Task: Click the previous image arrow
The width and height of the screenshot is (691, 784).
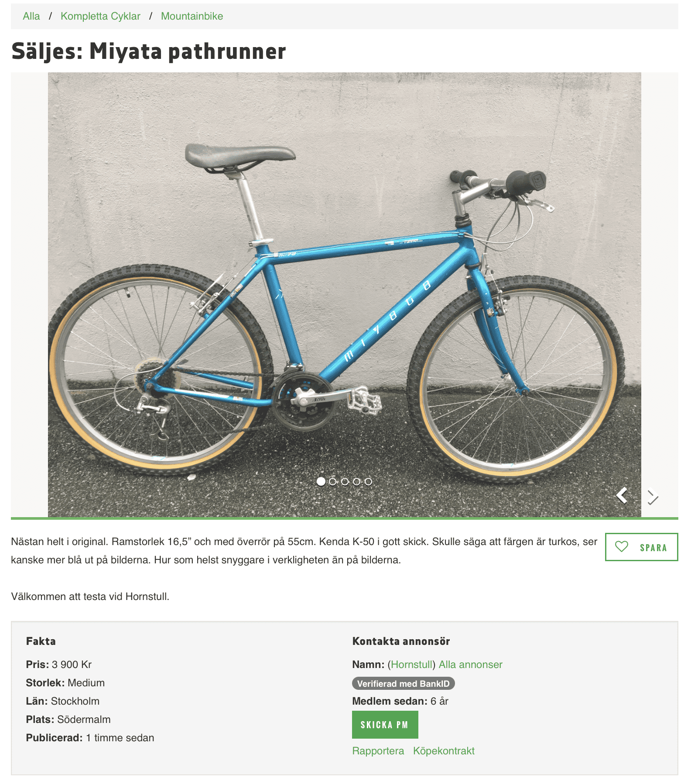Action: [x=622, y=496]
